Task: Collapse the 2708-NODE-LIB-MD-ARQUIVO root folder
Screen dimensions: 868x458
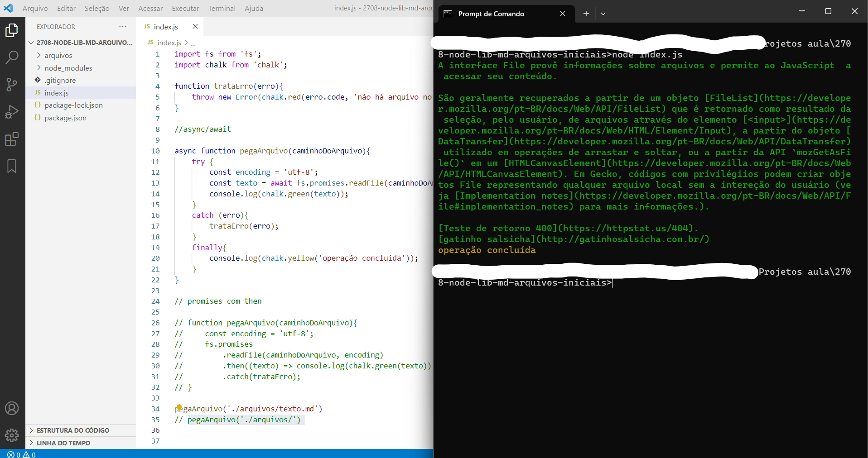Action: pyautogui.click(x=31, y=43)
